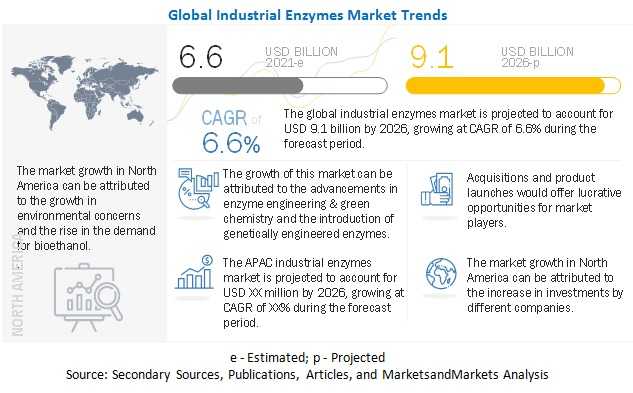The image size is (633, 393).
Task: Click the APAC industrial enzymes paragraph
Action: coord(313,292)
